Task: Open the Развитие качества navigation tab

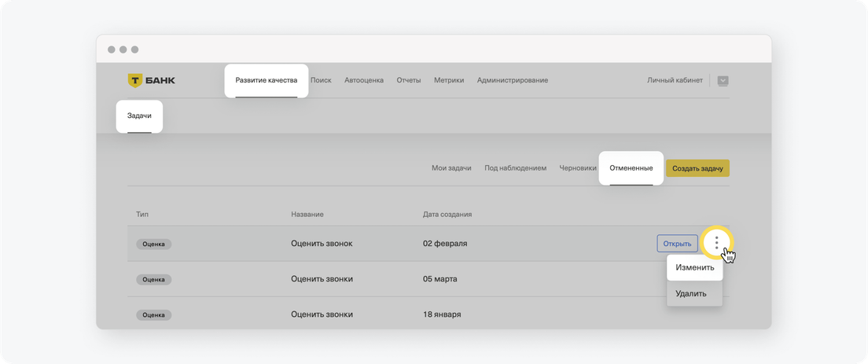Action: (x=267, y=80)
